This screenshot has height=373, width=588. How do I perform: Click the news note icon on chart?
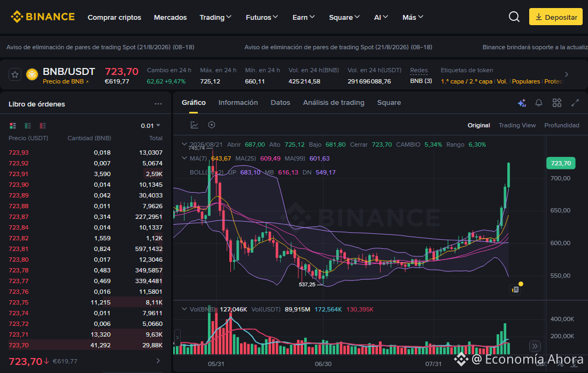(x=516, y=290)
